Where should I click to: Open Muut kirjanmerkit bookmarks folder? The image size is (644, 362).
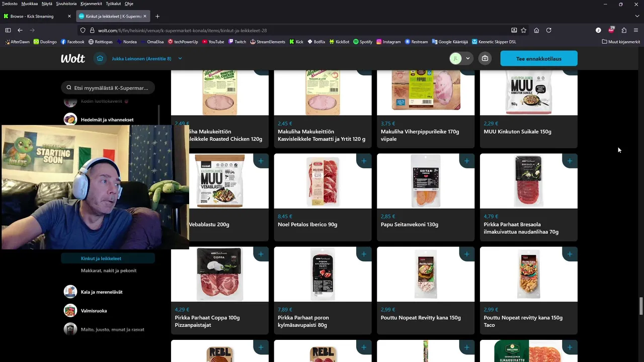[x=621, y=42]
